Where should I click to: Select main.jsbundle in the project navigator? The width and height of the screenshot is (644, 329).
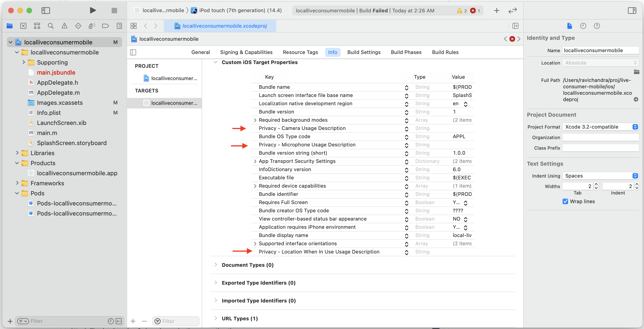point(56,72)
